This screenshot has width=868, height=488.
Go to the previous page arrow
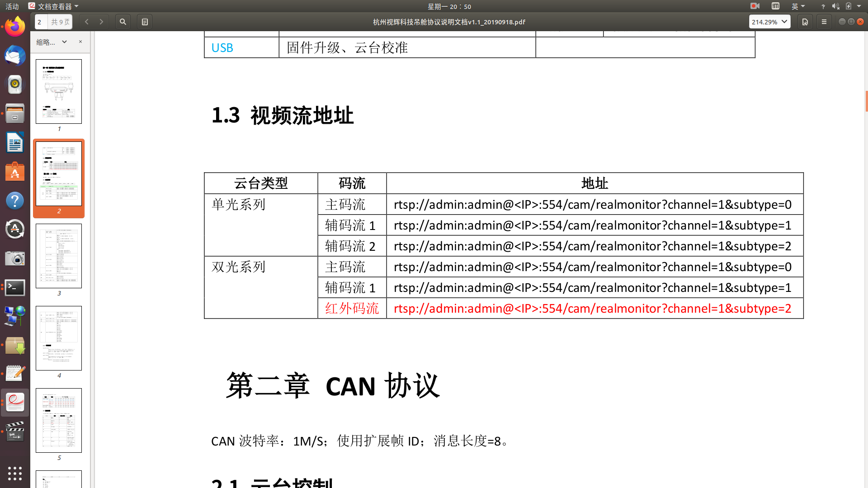87,22
